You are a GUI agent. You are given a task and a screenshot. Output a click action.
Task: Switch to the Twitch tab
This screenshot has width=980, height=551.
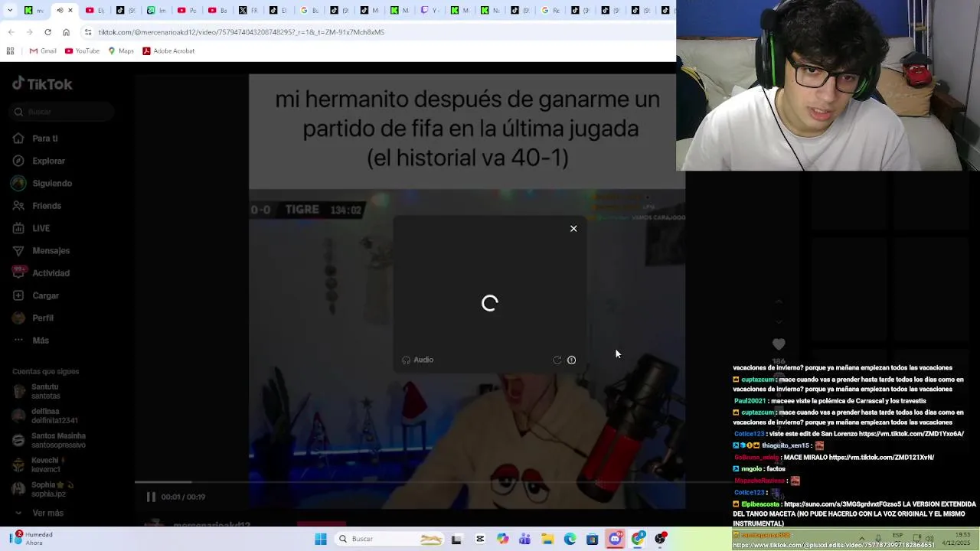pyautogui.click(x=431, y=10)
